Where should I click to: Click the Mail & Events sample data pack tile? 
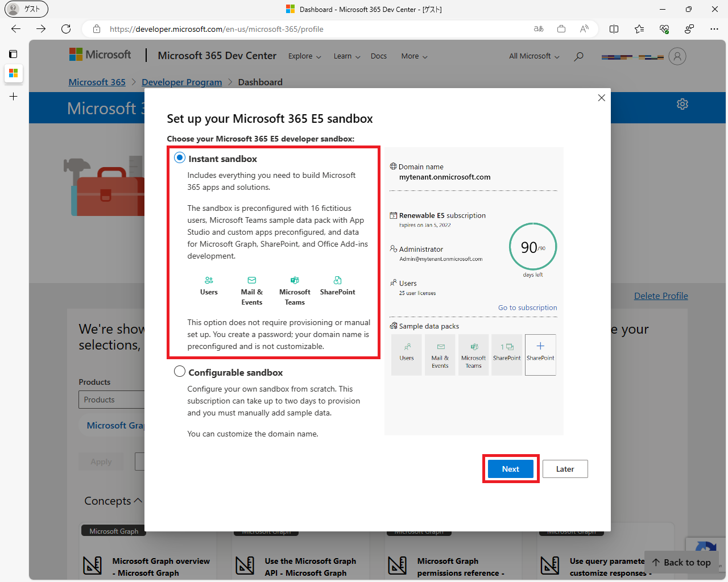click(440, 355)
